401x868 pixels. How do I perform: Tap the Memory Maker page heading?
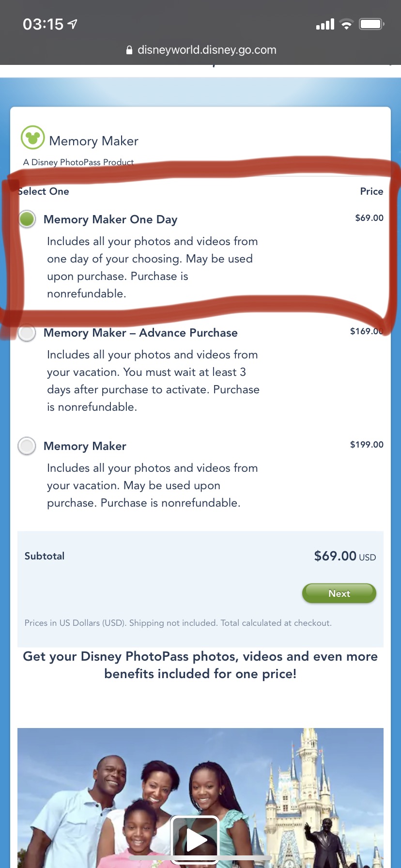click(93, 141)
